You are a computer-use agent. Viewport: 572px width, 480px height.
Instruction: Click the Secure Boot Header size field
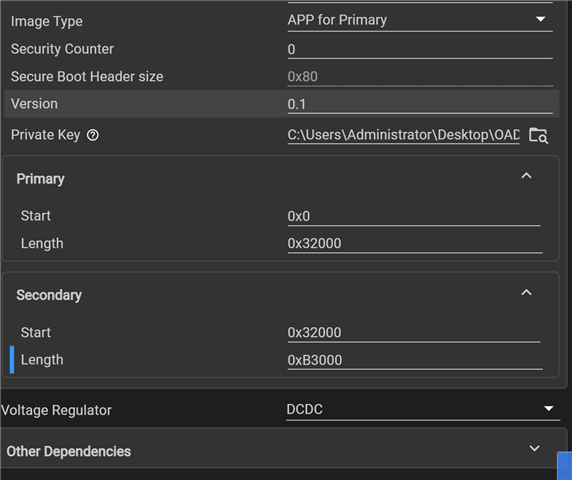pos(420,77)
